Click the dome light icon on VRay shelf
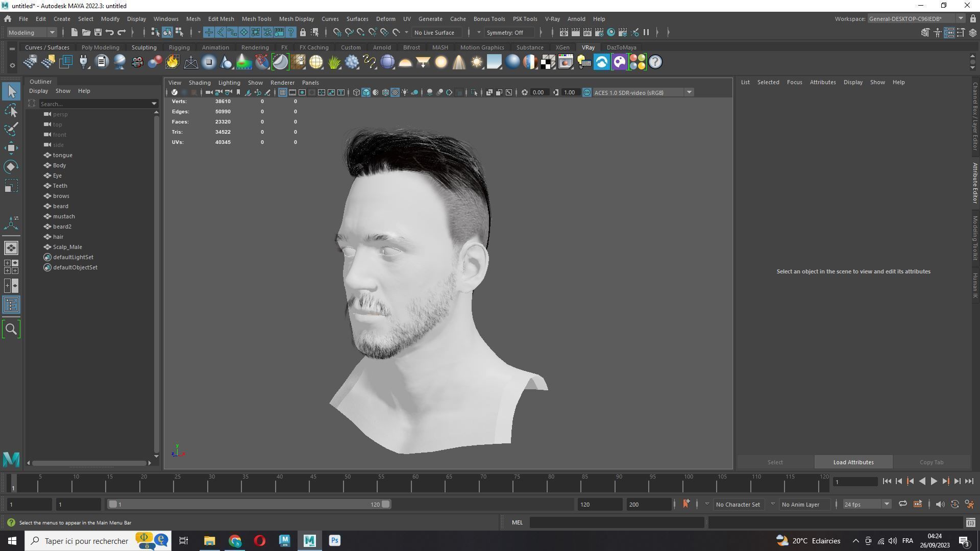Image resolution: width=980 pixels, height=551 pixels. pos(405,62)
